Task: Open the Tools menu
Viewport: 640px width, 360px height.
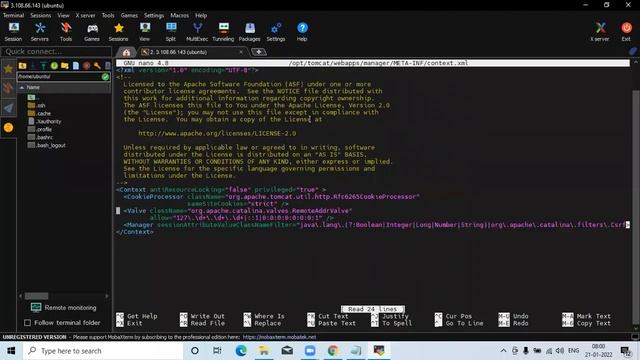Action: (x=108, y=16)
